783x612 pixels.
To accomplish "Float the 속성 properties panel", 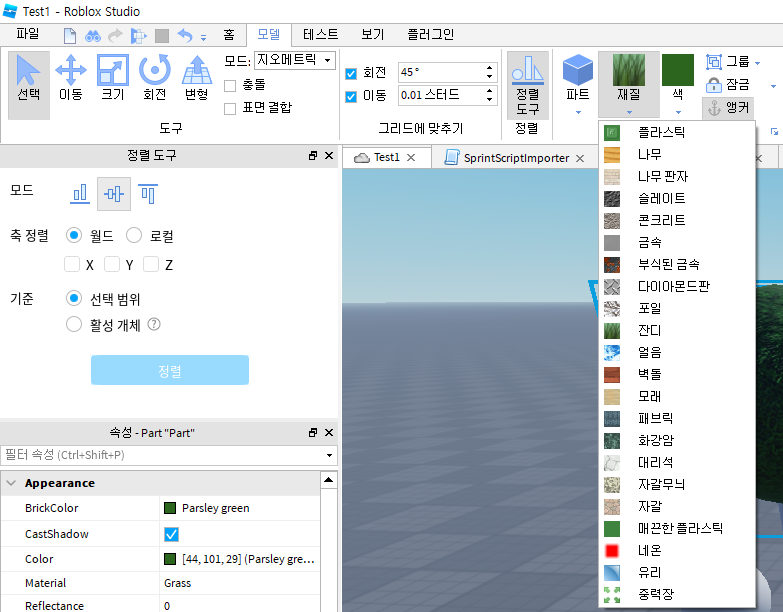I will click(x=313, y=432).
